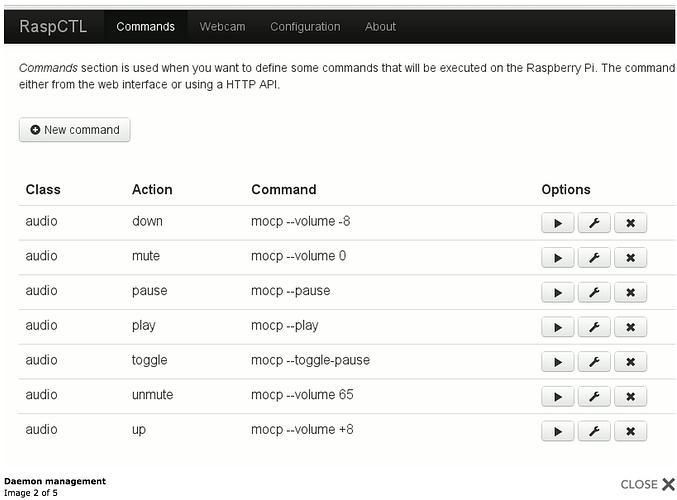This screenshot has width=677, height=500.
Task: Select the Commands tab
Action: click(x=146, y=27)
